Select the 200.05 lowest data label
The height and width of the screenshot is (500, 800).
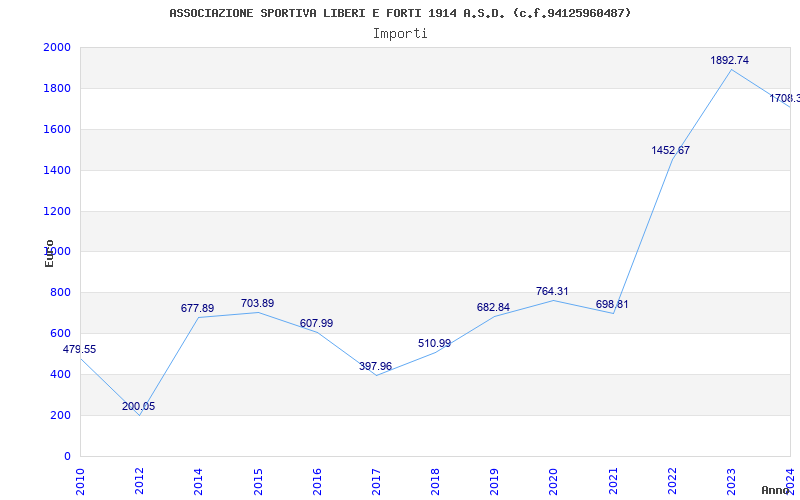tap(138, 406)
